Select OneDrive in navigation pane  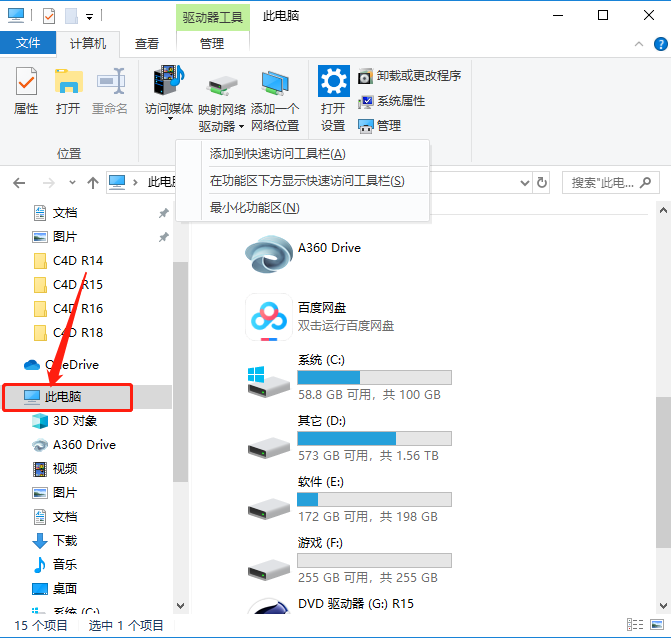[61, 365]
